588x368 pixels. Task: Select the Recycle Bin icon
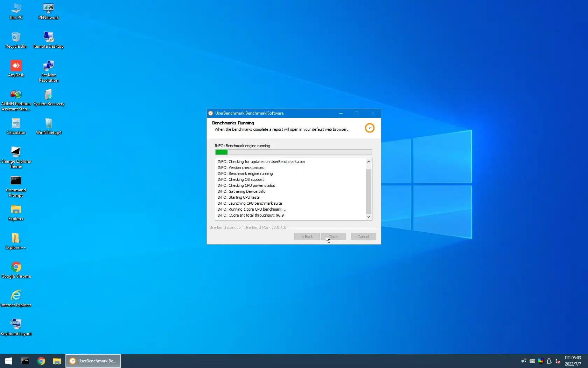(x=16, y=40)
